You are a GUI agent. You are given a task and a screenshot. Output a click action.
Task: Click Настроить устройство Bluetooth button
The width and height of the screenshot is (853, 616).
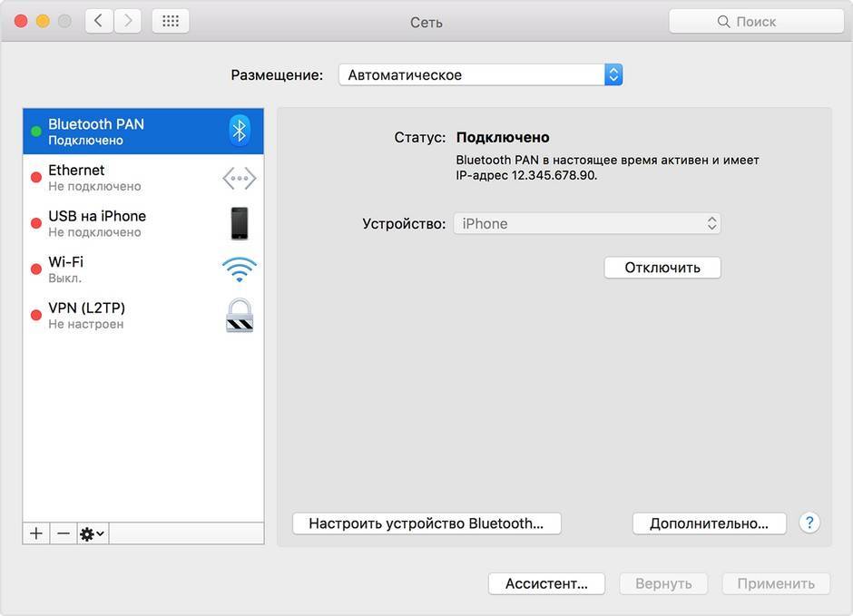(426, 523)
